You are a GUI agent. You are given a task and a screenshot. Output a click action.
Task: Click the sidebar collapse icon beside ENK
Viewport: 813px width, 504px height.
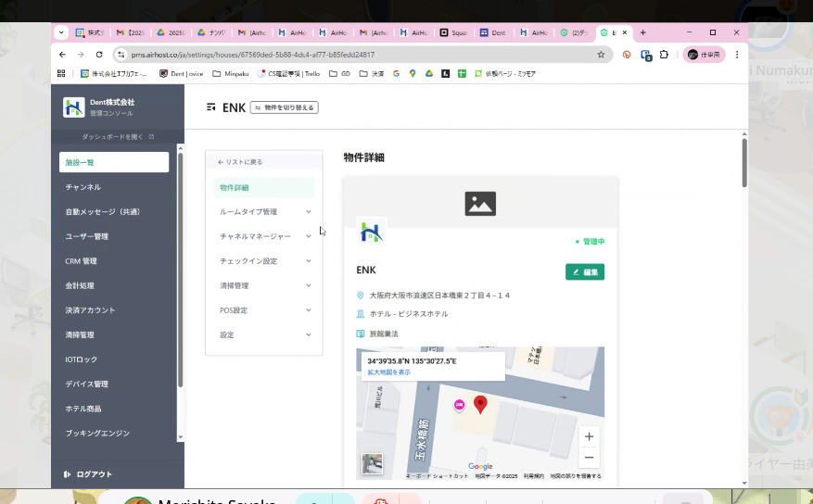click(211, 107)
